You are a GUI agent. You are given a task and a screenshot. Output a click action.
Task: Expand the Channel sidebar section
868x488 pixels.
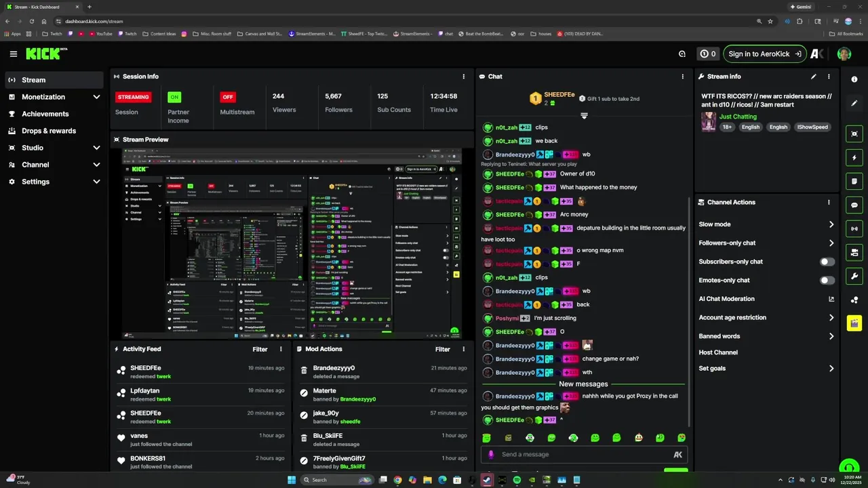point(96,165)
